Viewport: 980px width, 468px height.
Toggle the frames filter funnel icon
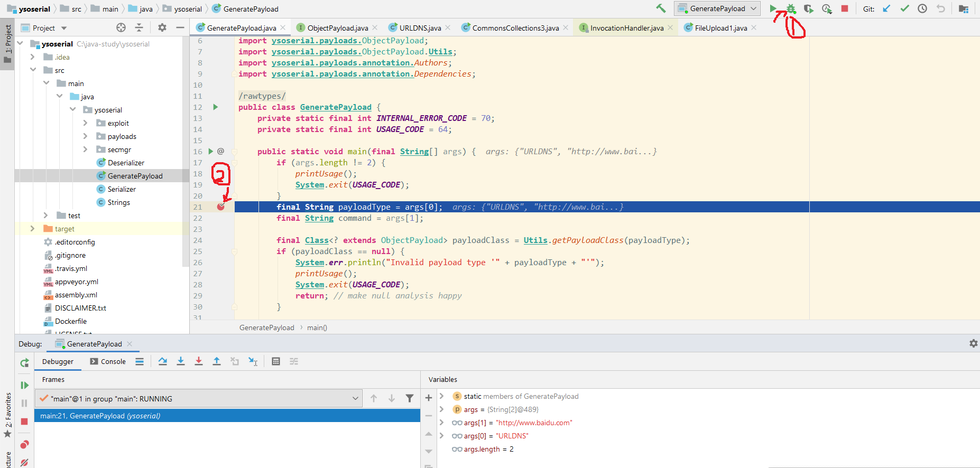(x=410, y=398)
